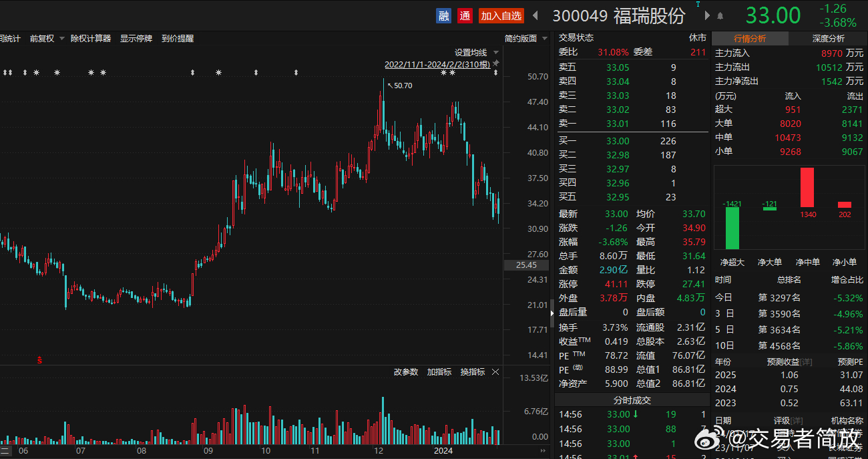Click the chart timeline scroll arrows at bottom
Screen dimensions: 868x459
coord(5,451)
